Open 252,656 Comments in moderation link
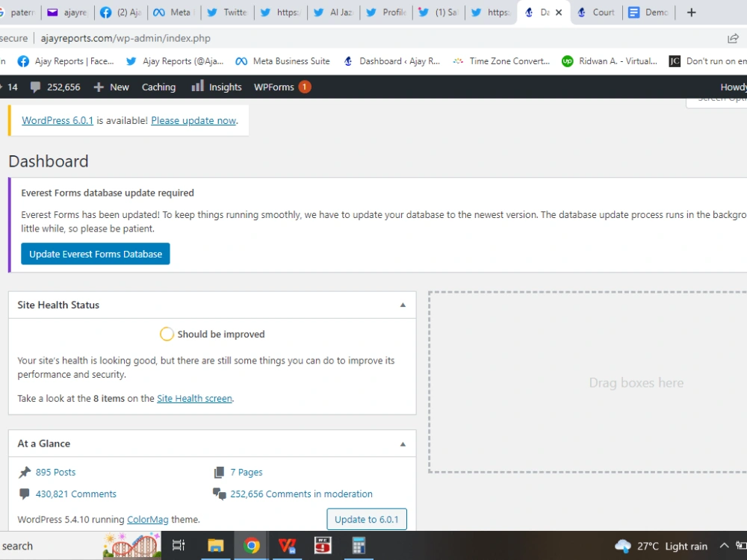747x560 pixels. (x=301, y=494)
